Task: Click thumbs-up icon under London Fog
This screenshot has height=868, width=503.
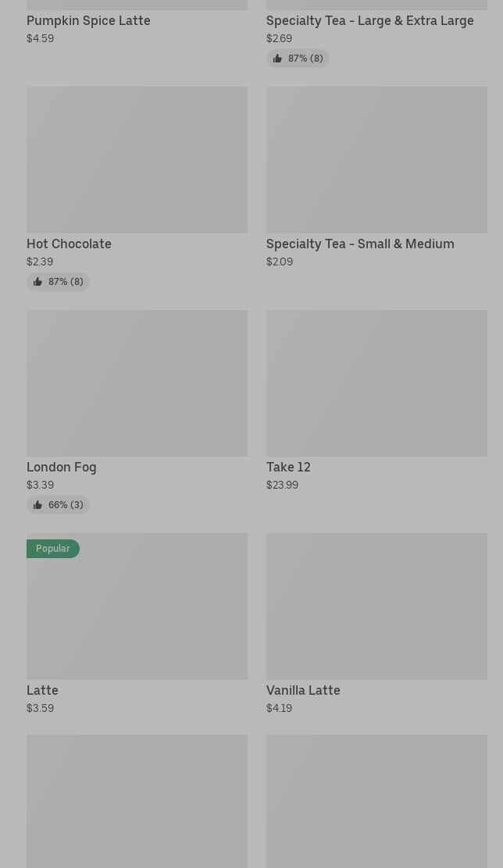Action: point(37,505)
